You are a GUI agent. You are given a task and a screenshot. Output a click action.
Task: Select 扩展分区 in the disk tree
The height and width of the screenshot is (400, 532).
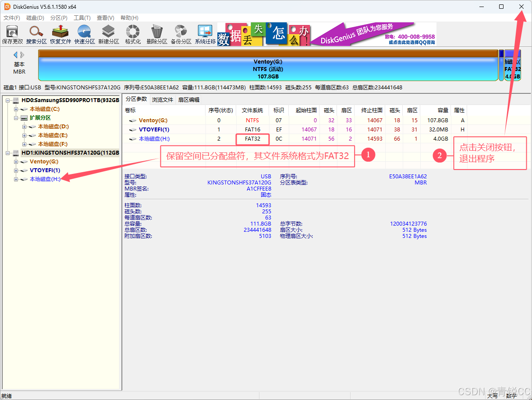click(40, 118)
